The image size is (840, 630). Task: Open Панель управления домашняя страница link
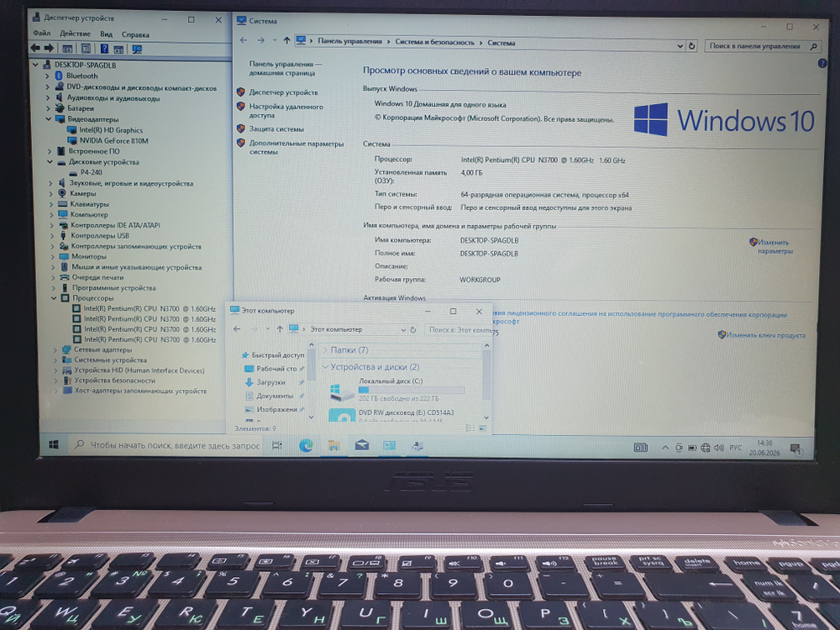coord(286,68)
